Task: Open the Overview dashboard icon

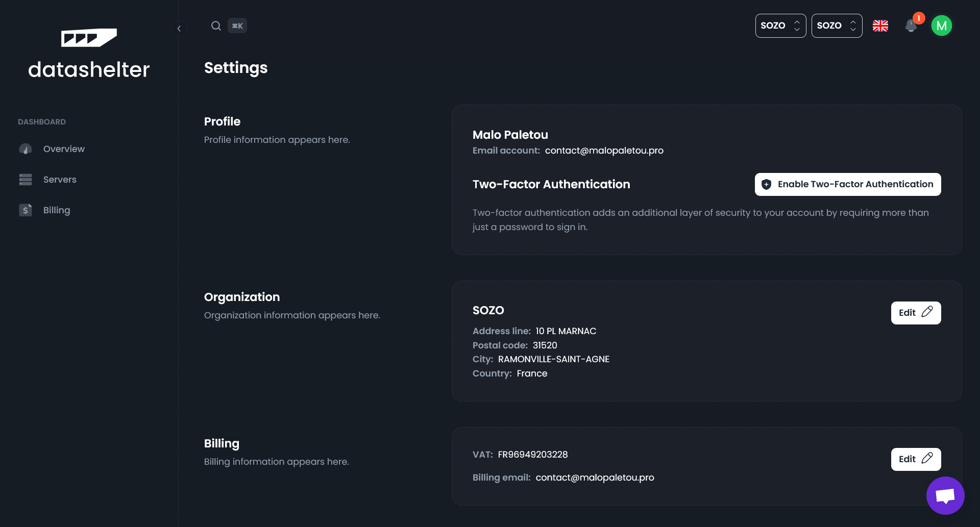Action: point(25,148)
